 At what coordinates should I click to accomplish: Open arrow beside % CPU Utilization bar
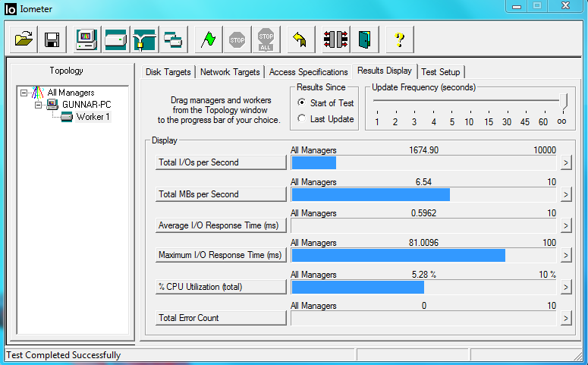(x=566, y=288)
